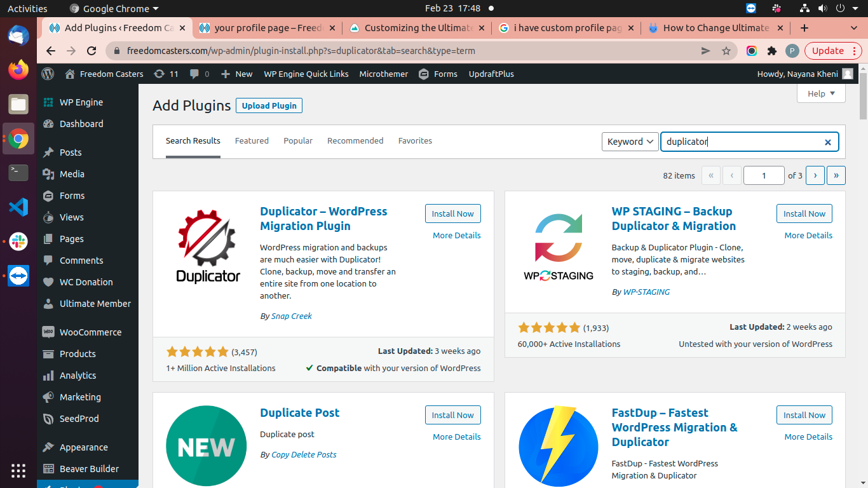Image resolution: width=868 pixels, height=488 pixels.
Task: Switch to the Featured plugins tab
Action: pos(252,140)
